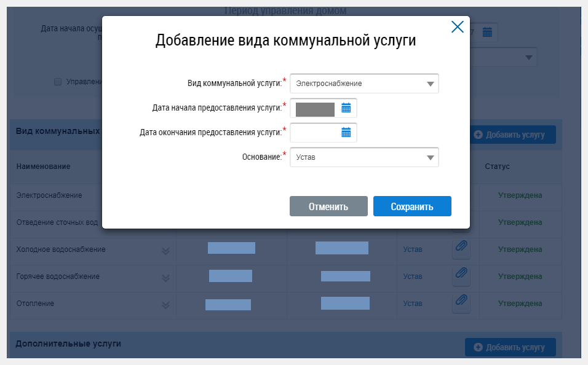588x365 pixels.
Task: Click Утверждена status on Электроснабжение row
Action: 520,195
